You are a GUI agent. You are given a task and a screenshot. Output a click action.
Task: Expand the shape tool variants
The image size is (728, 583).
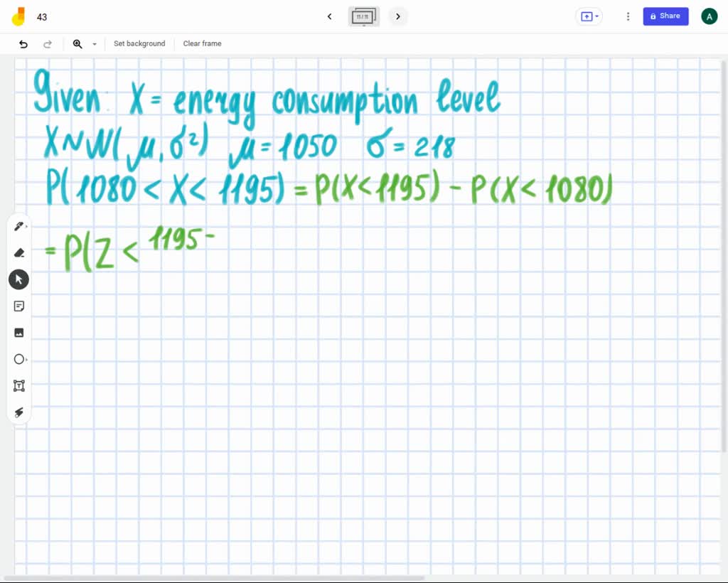(28, 359)
